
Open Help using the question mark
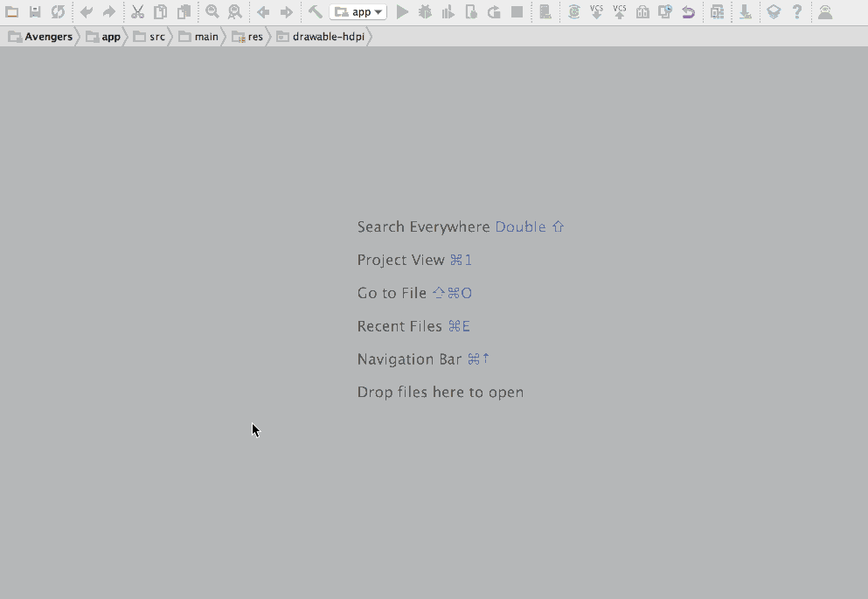tap(798, 11)
